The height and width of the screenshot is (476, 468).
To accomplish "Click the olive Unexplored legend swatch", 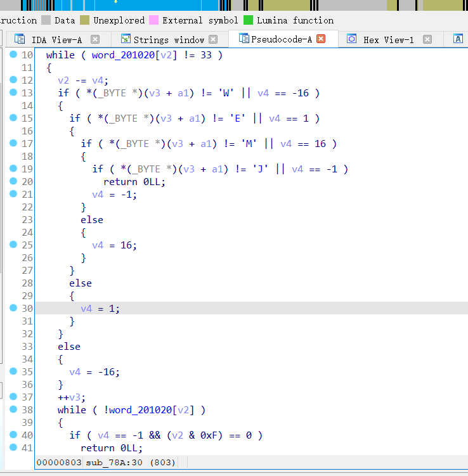I will (x=85, y=20).
